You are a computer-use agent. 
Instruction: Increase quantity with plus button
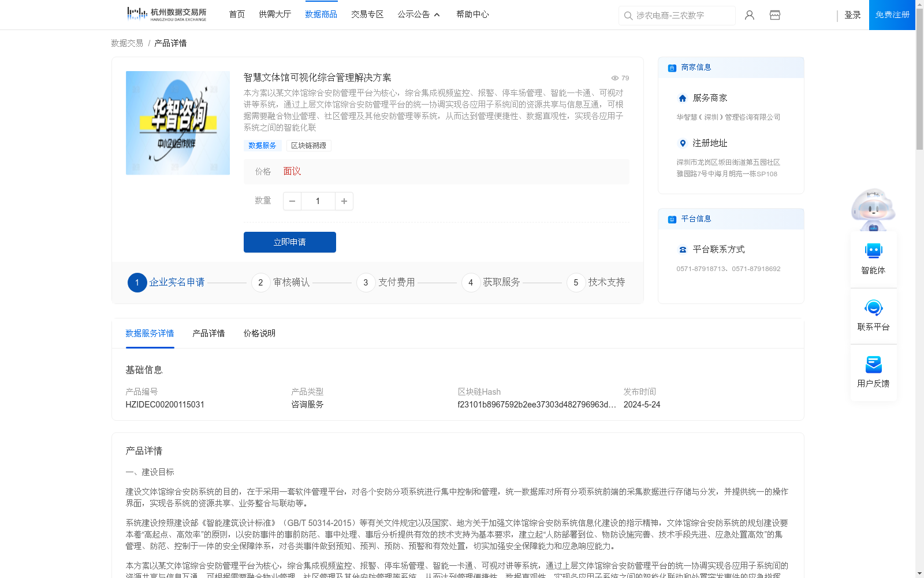pyautogui.click(x=344, y=201)
